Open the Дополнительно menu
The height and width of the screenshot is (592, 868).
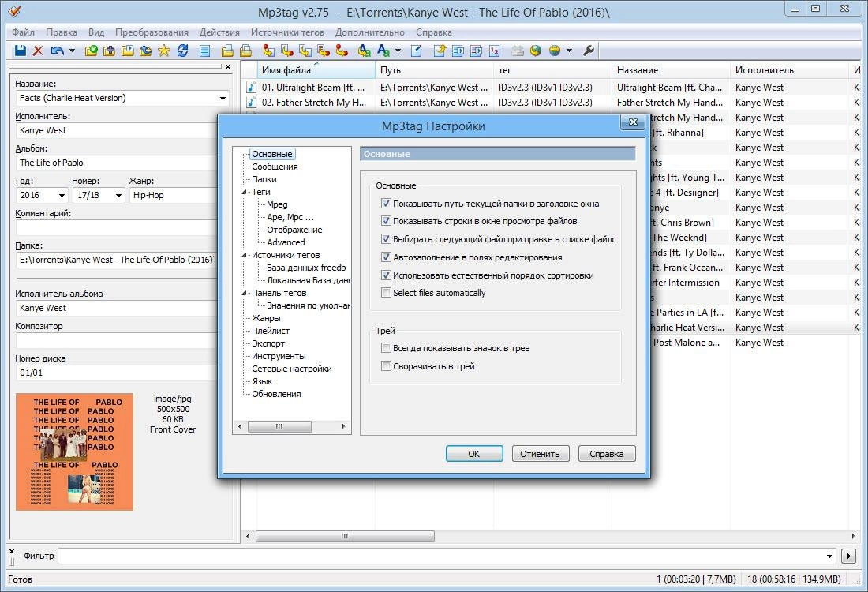click(370, 32)
